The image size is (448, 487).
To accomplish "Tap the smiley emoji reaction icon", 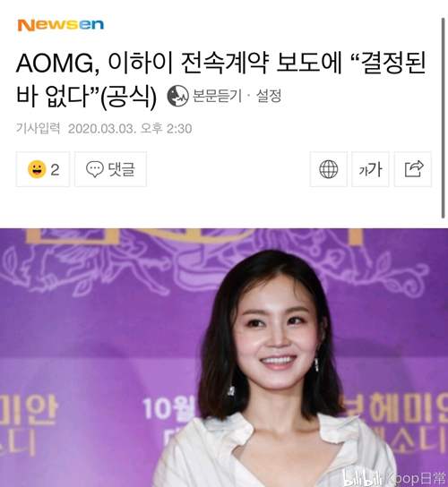I will click(37, 169).
